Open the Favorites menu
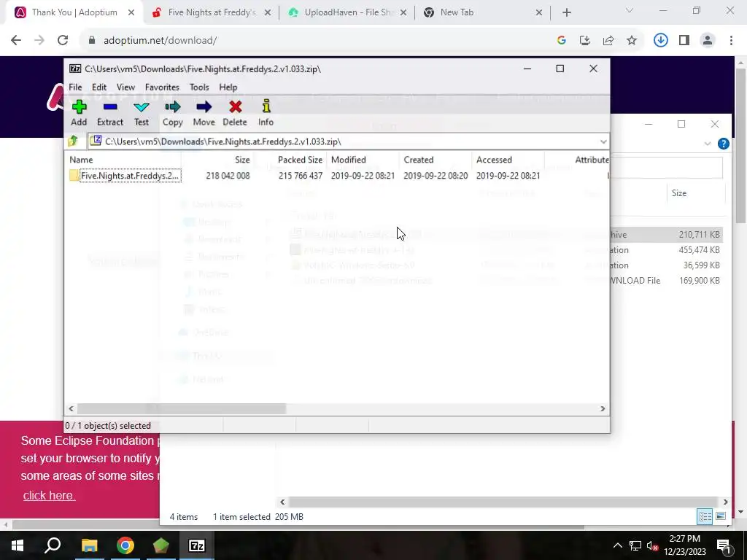Viewport: 747px width, 560px height. 162,87
